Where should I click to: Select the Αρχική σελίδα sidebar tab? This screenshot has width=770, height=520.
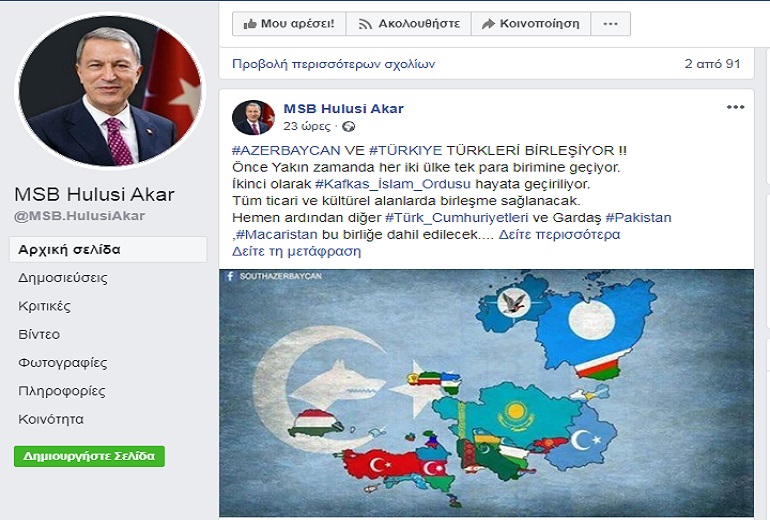pos(108,249)
